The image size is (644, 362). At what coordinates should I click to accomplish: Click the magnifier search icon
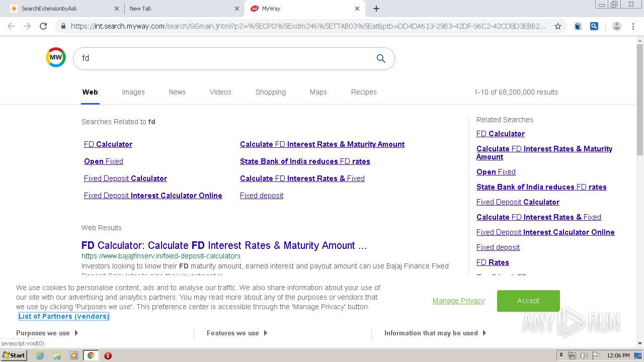click(381, 58)
